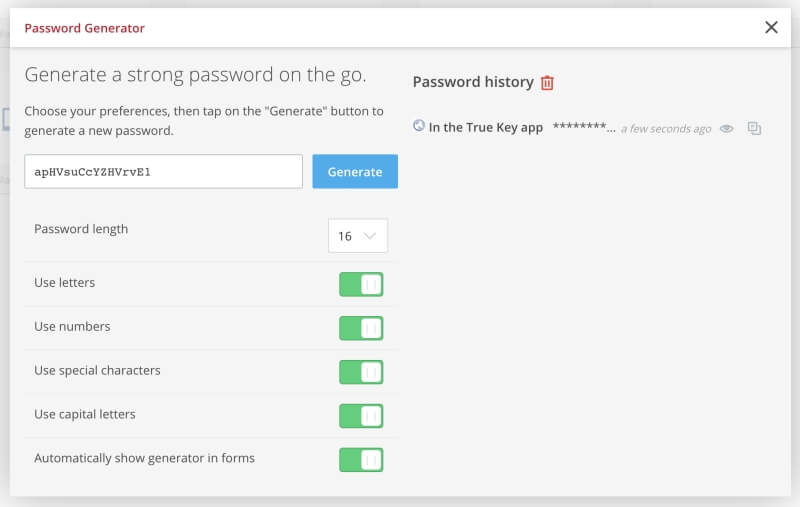Screen dimensions: 800x507
Task: Copy the history password to clipboard
Action: tap(754, 129)
